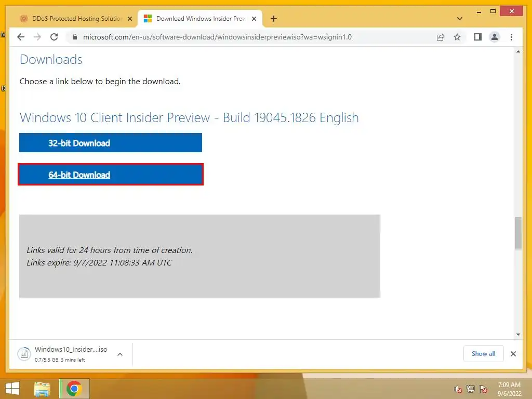Open the side panel icon

pyautogui.click(x=478, y=37)
